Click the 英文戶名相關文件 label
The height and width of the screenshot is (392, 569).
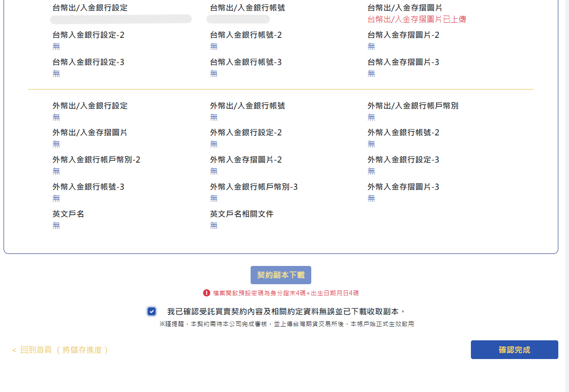242,214
